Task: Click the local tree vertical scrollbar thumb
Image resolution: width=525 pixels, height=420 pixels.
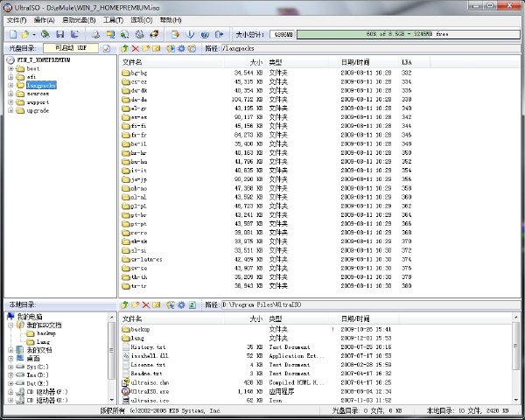Action: (x=111, y=350)
